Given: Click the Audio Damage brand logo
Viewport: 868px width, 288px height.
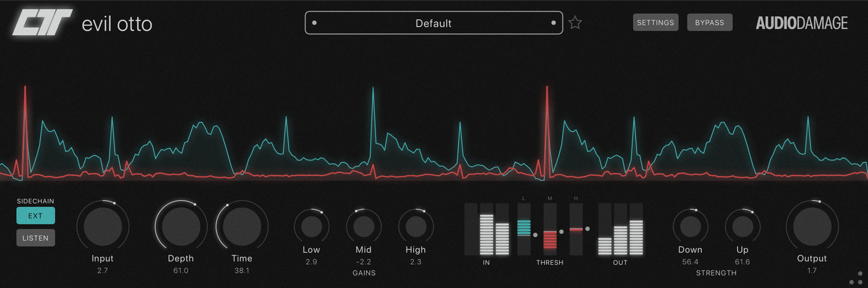Looking at the screenshot, I should pos(801,23).
